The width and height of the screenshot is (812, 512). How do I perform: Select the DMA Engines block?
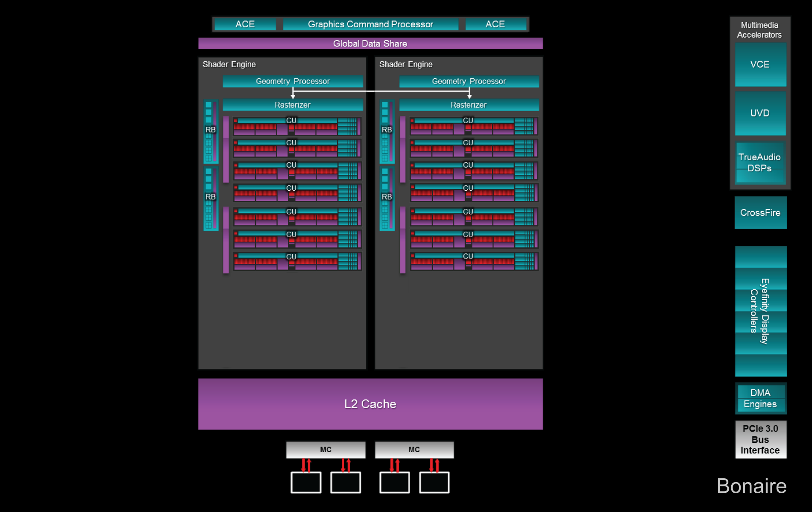tap(760, 398)
